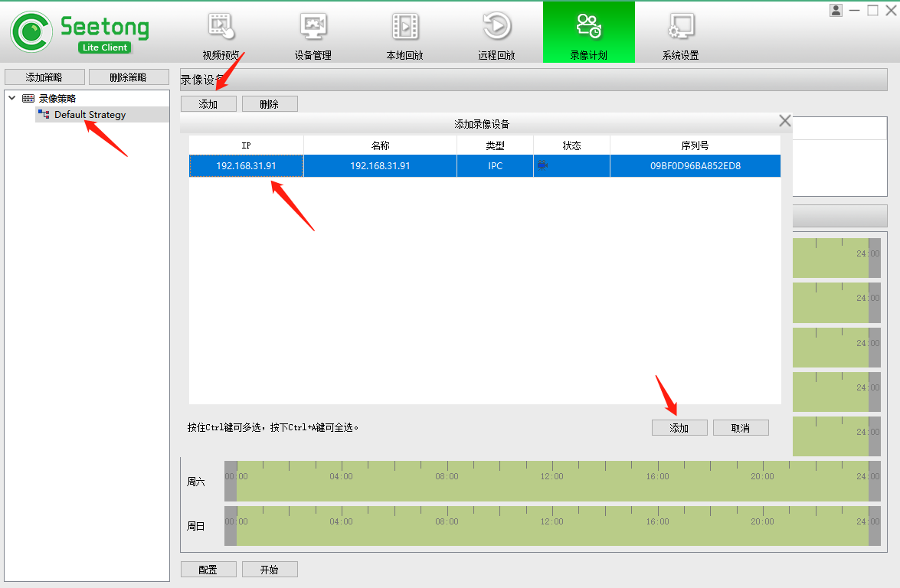Collapse the 录像策略 tree node
The image size is (900, 588).
(x=12, y=98)
